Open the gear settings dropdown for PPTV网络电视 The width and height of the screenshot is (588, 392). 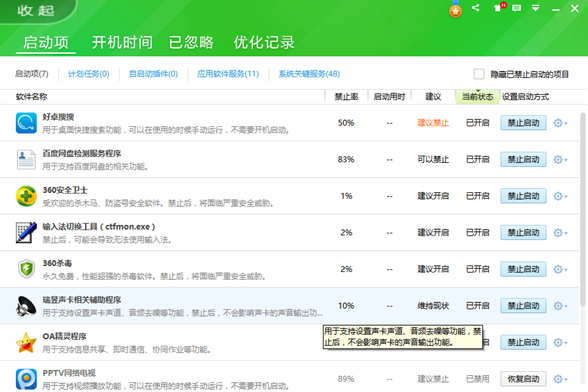coord(560,379)
